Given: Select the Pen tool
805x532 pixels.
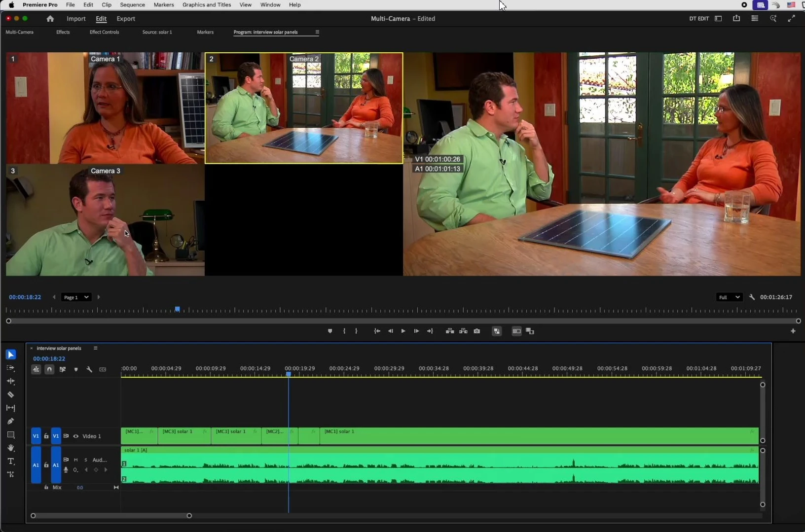Looking at the screenshot, I should tap(10, 422).
